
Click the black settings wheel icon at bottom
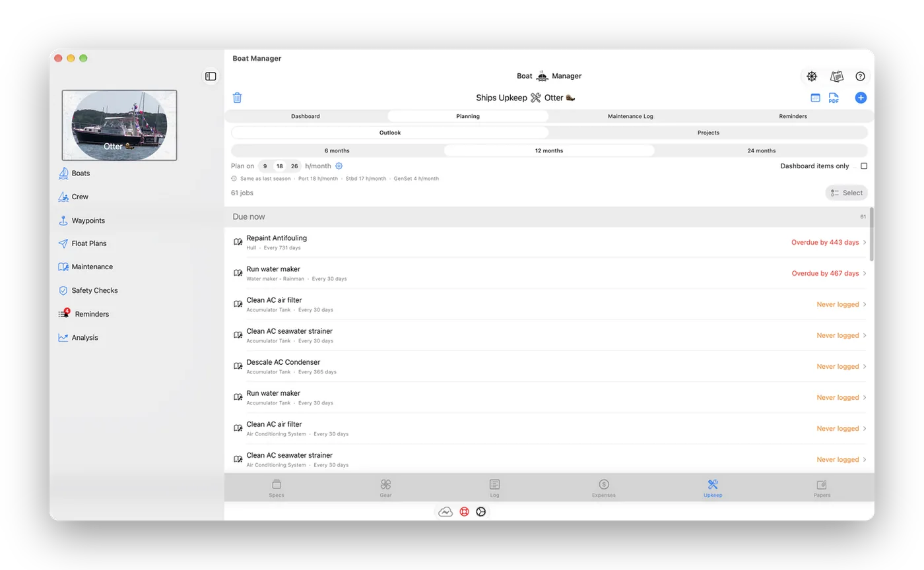click(481, 512)
